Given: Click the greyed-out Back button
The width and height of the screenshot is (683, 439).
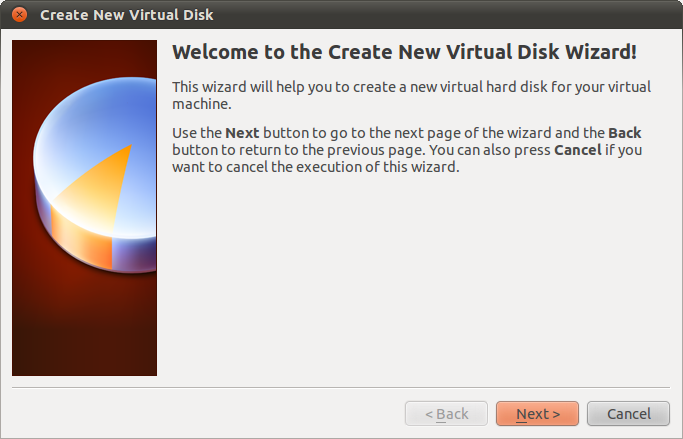Looking at the screenshot, I should [x=446, y=414].
